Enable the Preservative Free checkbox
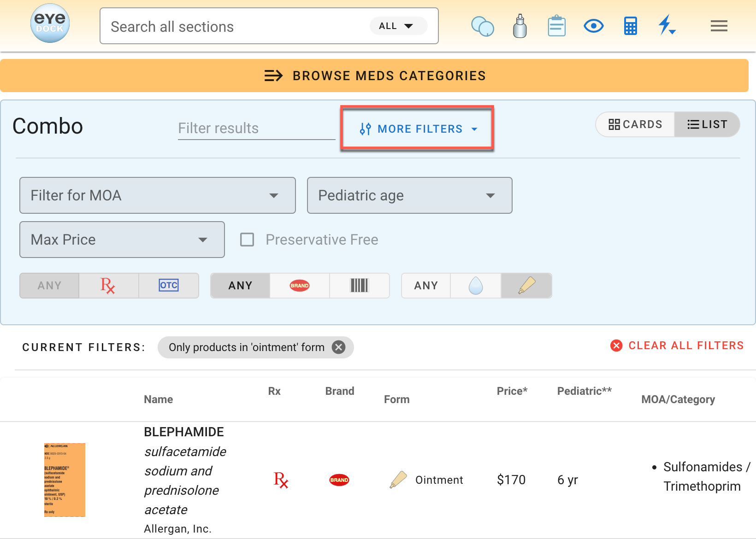The width and height of the screenshot is (756, 539). pyautogui.click(x=247, y=240)
